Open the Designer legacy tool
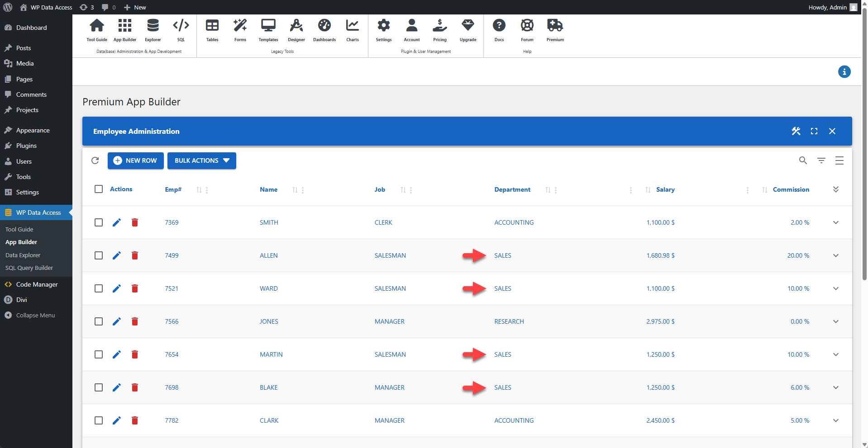Viewport: 868px width, 448px height. click(296, 29)
